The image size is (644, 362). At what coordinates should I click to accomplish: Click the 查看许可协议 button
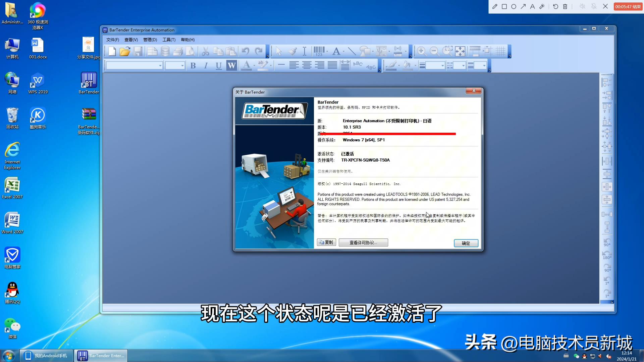pos(363,242)
